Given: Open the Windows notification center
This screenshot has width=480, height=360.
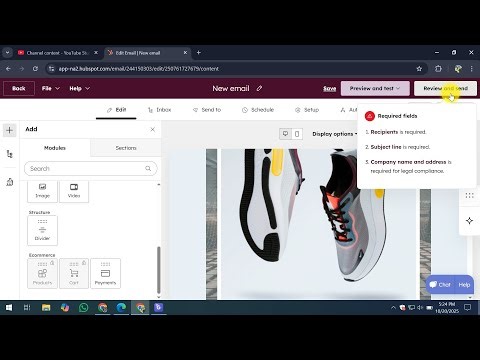Looking at the screenshot, I should pyautogui.click(x=467, y=308).
